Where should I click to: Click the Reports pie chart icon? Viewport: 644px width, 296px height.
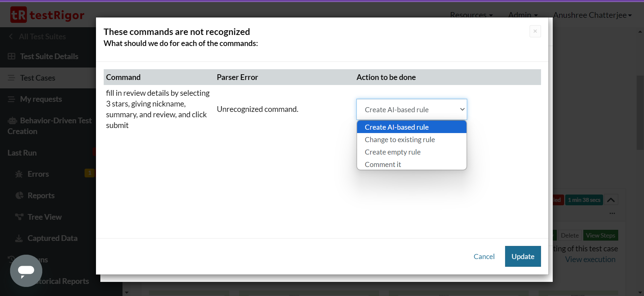(19, 196)
